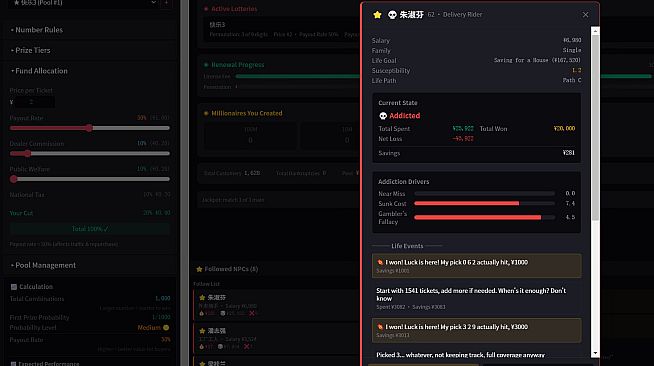The image size is (654, 366).
Task: Click 'Start with 1541 tickets' life event
Action: (476, 298)
